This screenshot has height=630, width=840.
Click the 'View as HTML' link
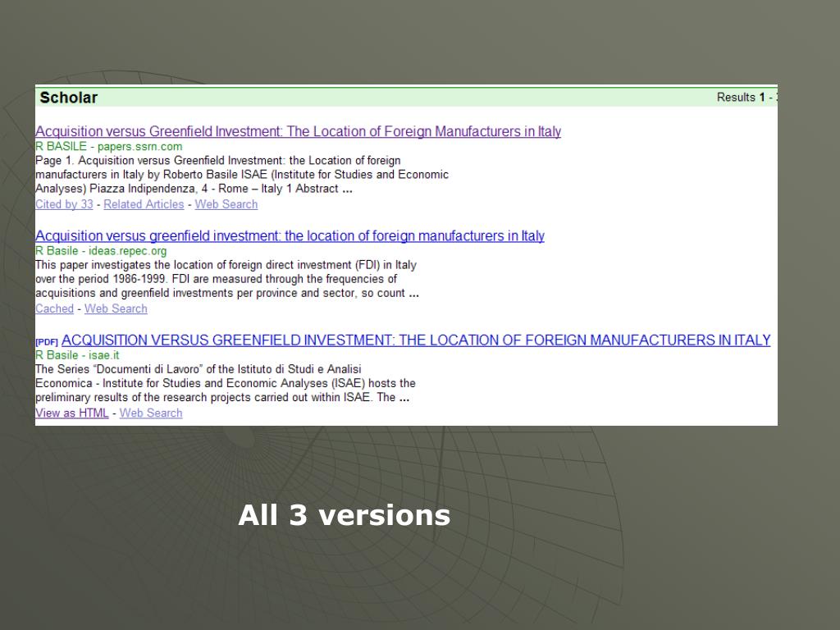(71, 413)
